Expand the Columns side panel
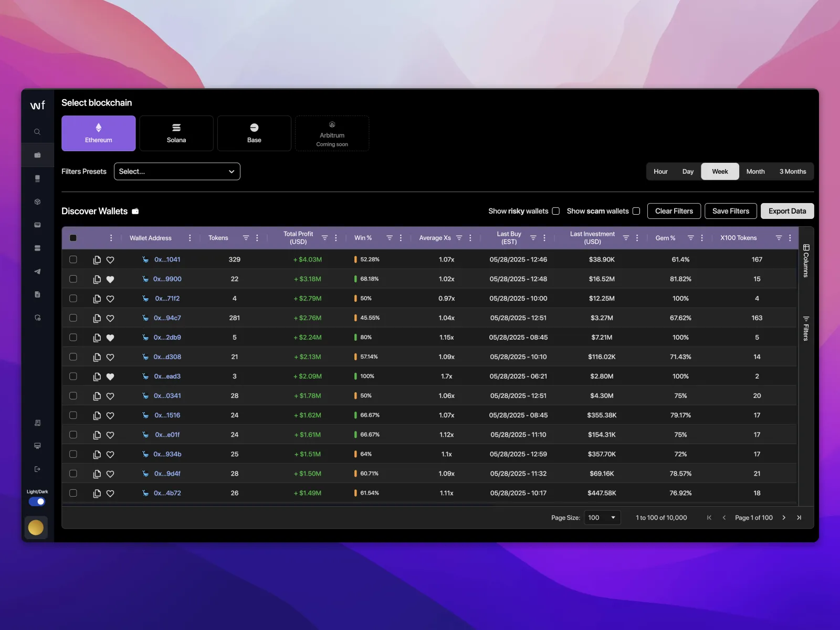The image size is (840, 630). 806,261
